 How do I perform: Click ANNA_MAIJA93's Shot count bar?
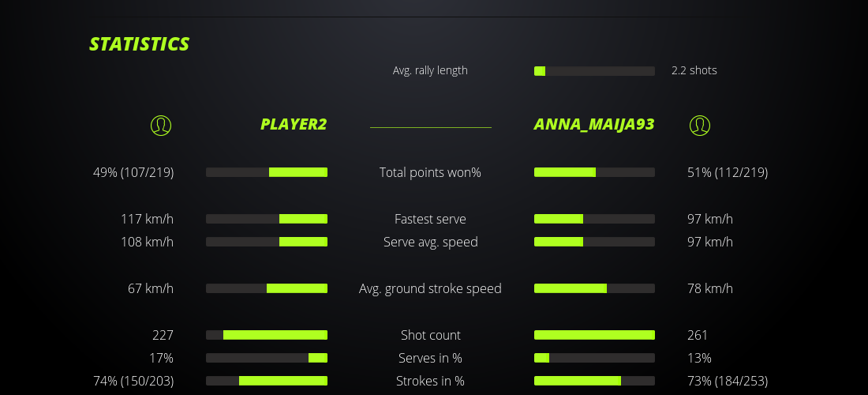tap(594, 335)
